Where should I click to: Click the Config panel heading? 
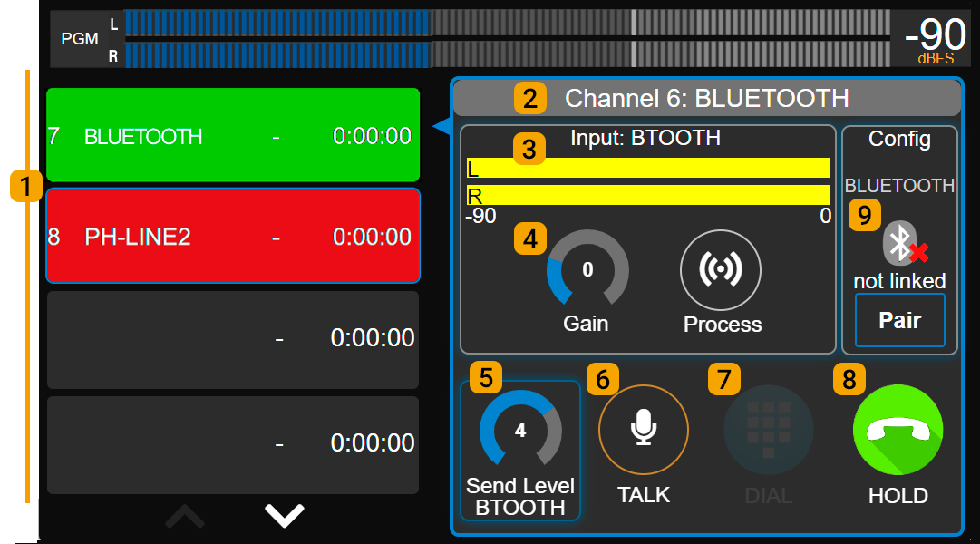tap(899, 139)
